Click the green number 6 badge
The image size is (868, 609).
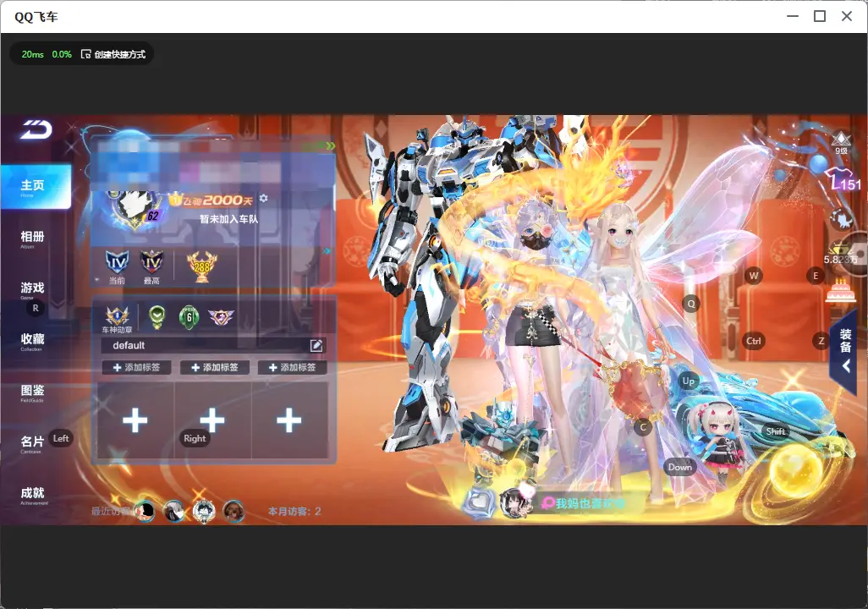[x=189, y=317]
